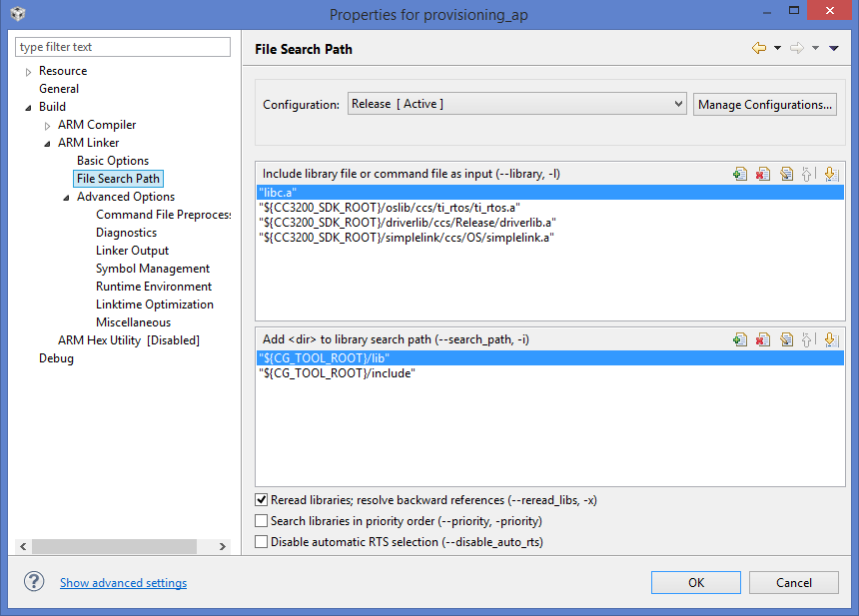The width and height of the screenshot is (859, 616).
Task: Enable Search libraries in priority order
Action: [262, 521]
